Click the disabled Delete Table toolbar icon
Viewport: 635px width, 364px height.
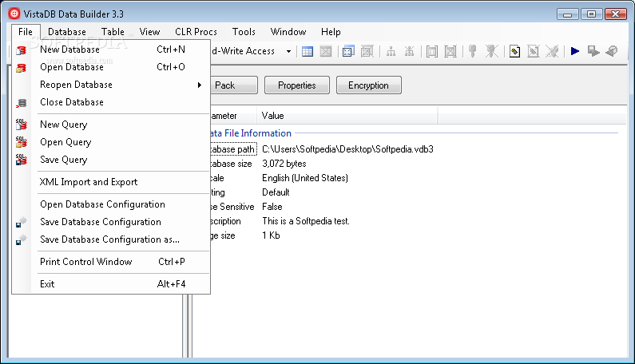(x=326, y=51)
